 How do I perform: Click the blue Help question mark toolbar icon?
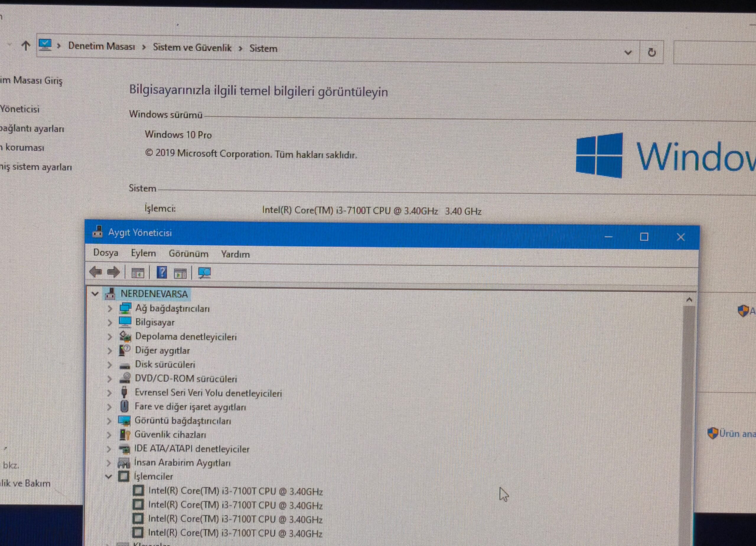162,273
